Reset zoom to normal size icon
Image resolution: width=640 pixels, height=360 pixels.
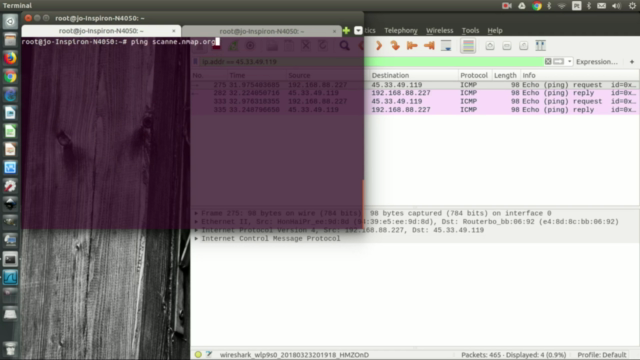[x=524, y=46]
